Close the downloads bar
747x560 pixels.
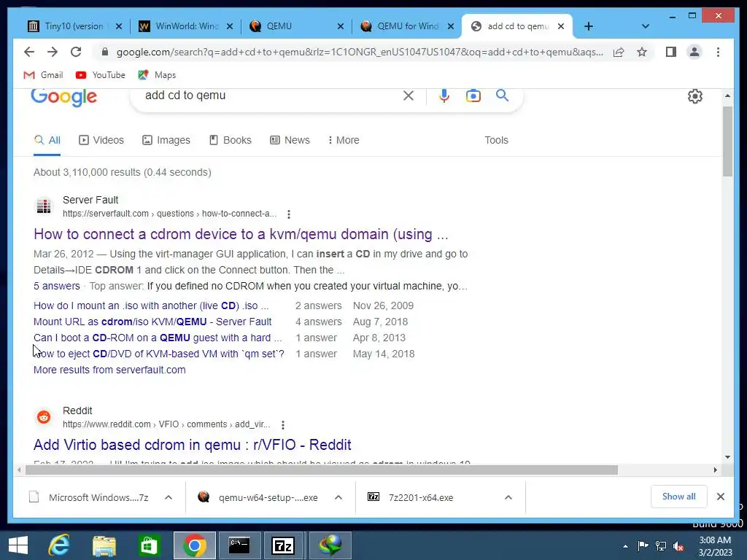(x=721, y=497)
